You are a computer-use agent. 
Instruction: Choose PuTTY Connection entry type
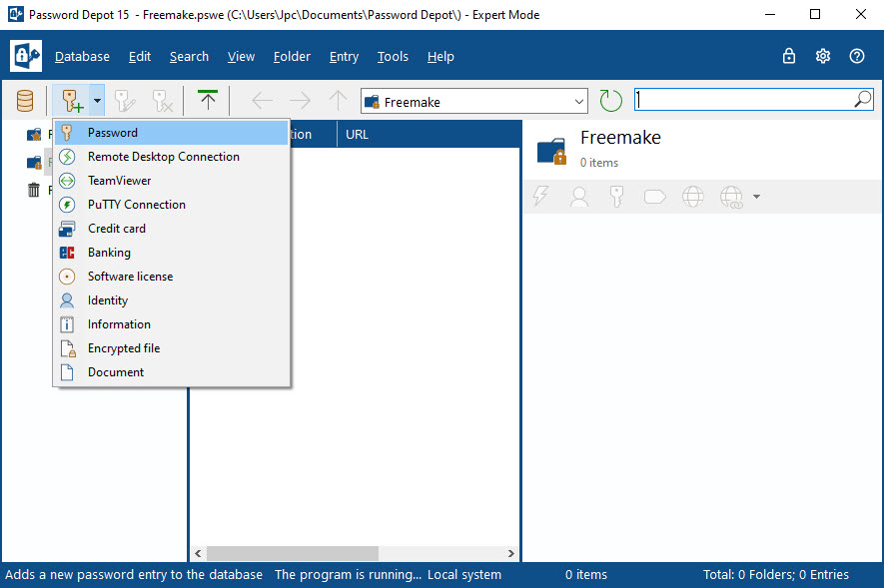(172, 205)
